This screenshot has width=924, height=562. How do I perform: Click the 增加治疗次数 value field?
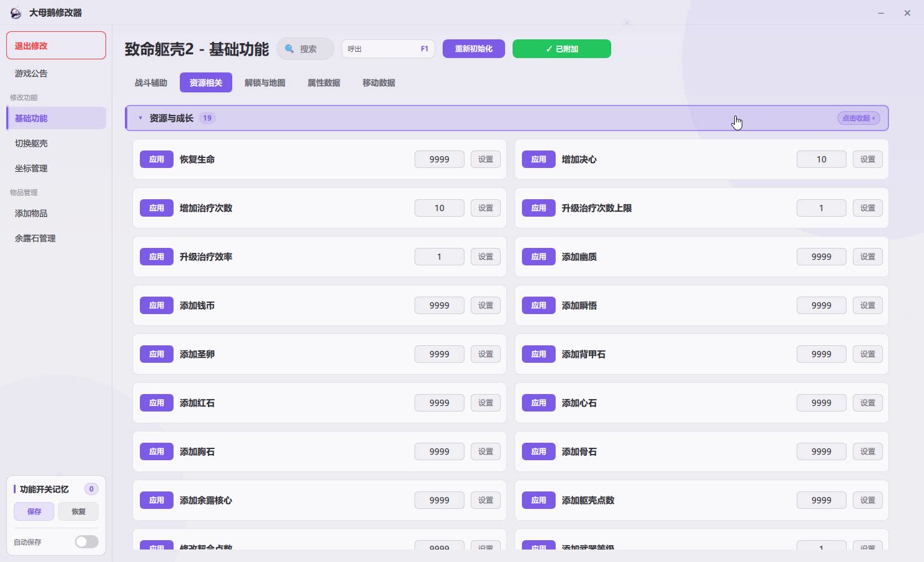tap(440, 208)
